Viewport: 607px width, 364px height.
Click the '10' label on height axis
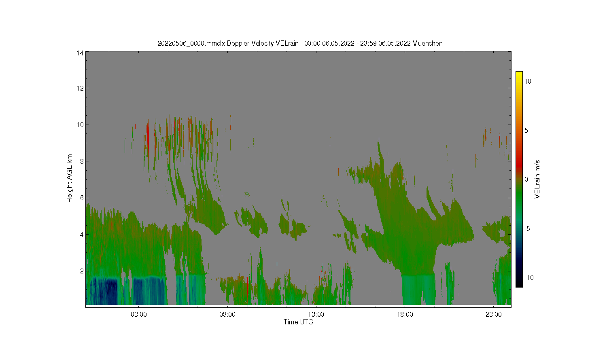point(80,125)
